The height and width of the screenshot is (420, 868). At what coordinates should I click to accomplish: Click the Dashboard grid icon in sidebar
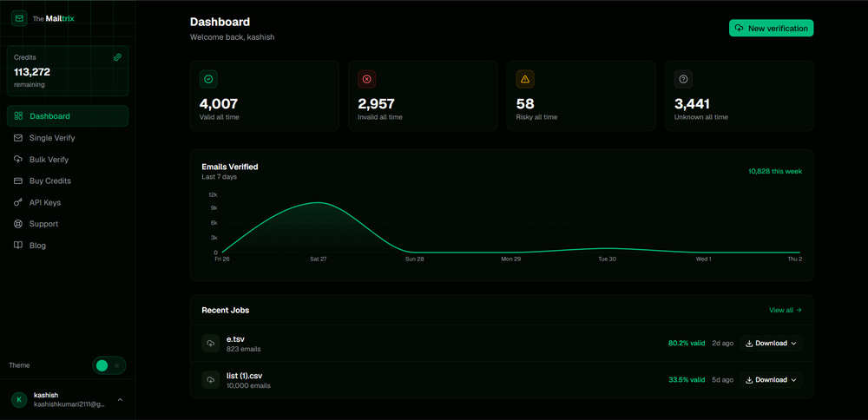coord(19,116)
